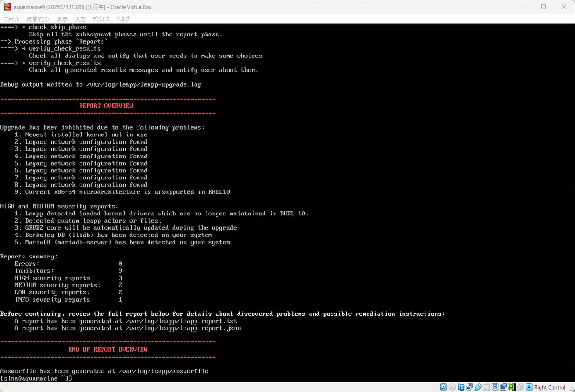Click the hard disk activity icon
575x392 pixels.
coord(444,387)
